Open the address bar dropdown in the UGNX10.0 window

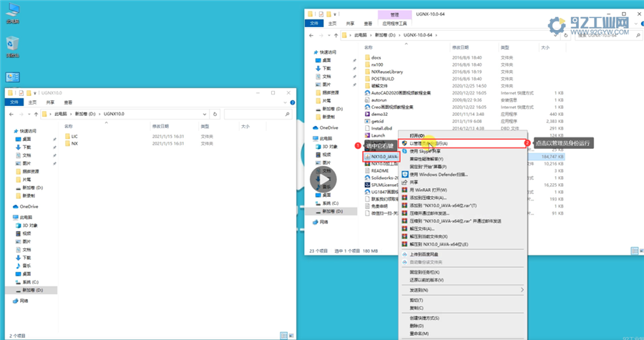[x=205, y=114]
